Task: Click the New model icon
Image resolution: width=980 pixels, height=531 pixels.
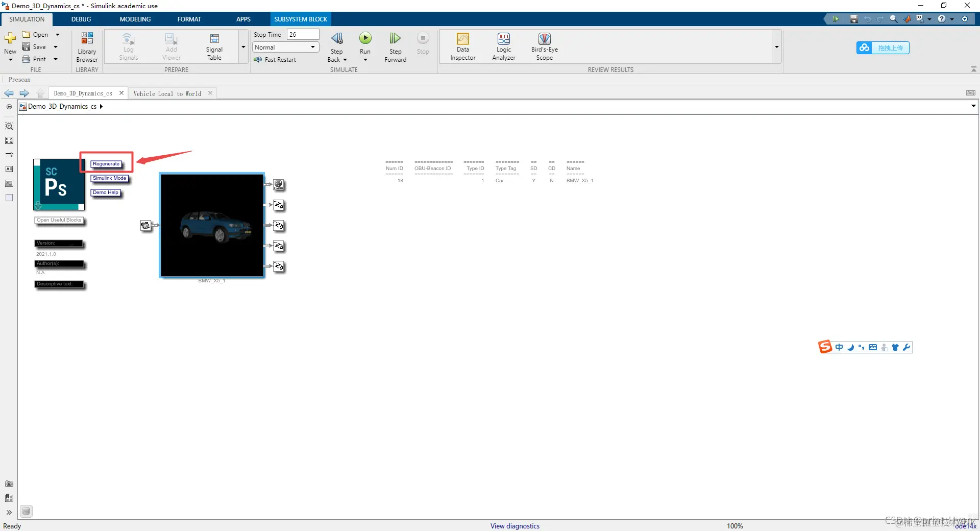Action: tap(10, 38)
